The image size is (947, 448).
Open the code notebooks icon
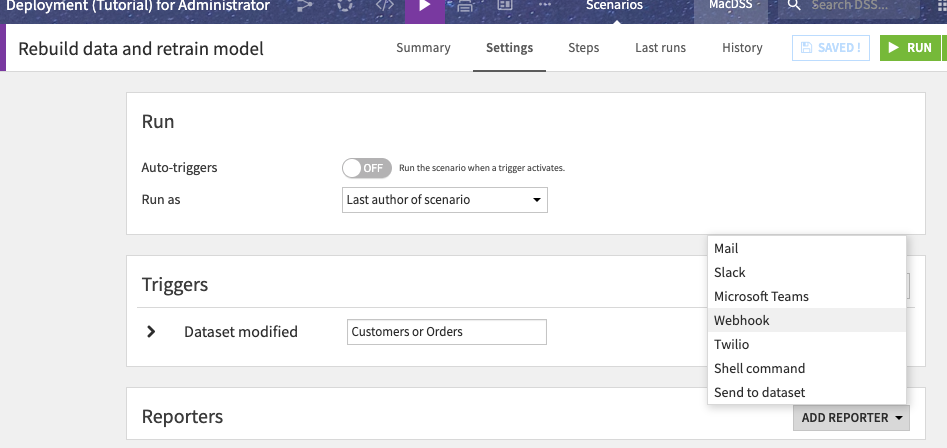[385, 6]
